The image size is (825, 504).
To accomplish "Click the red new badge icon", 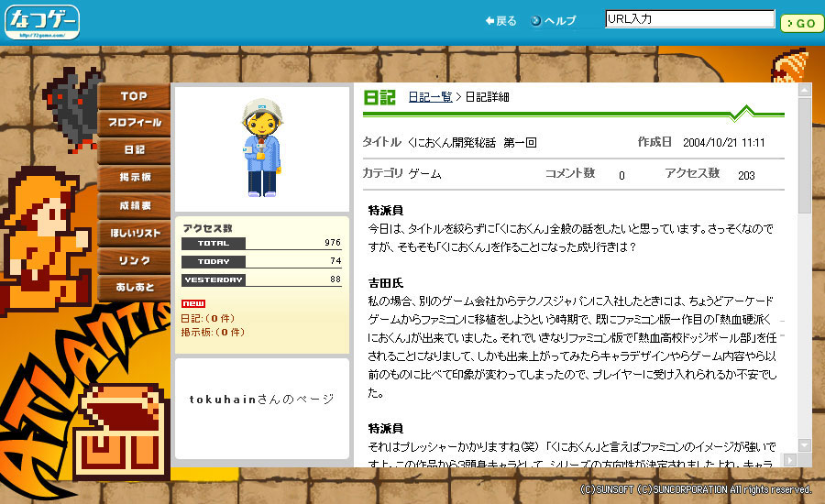I will 192,303.
